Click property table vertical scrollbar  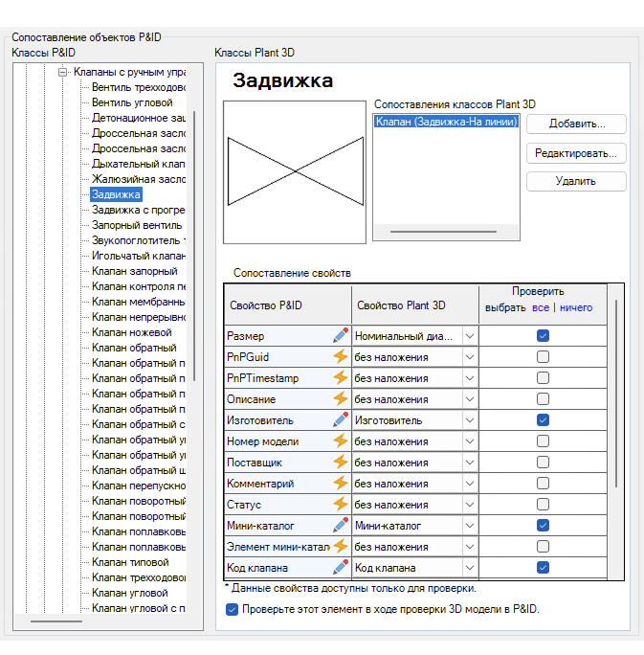point(616,393)
